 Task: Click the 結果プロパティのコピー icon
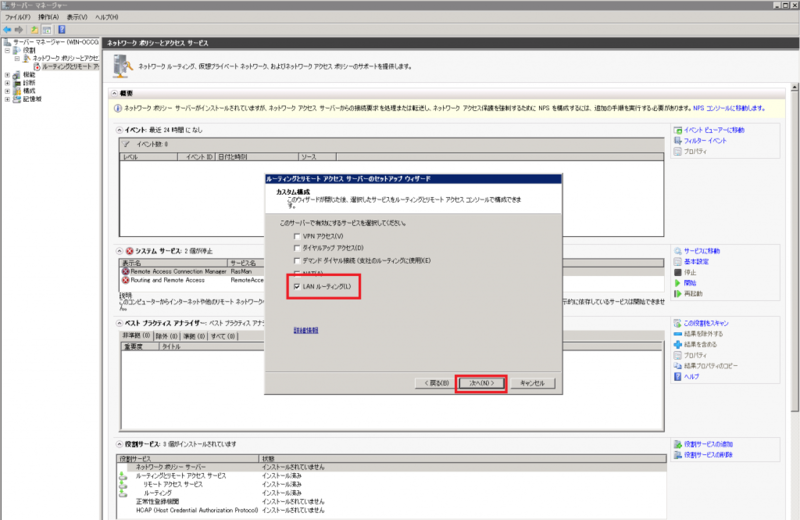tap(678, 366)
